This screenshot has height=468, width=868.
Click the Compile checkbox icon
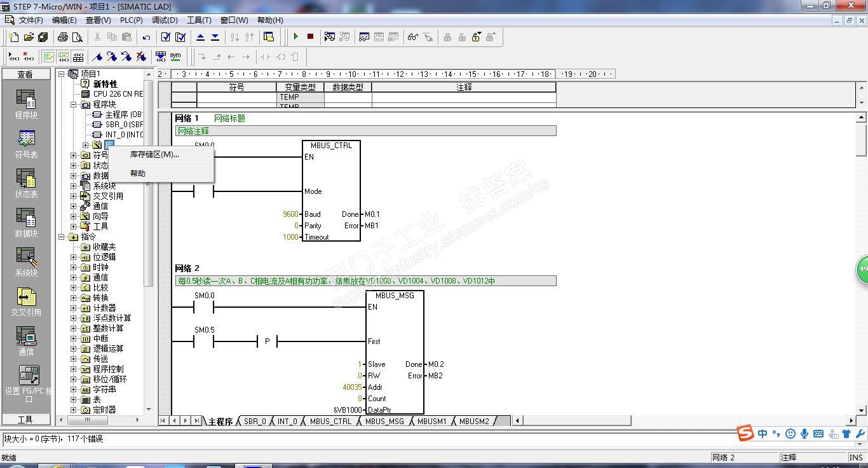166,37
